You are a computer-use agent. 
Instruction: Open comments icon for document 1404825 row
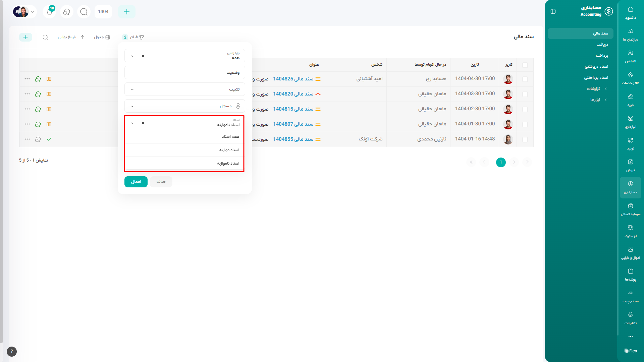click(38, 79)
